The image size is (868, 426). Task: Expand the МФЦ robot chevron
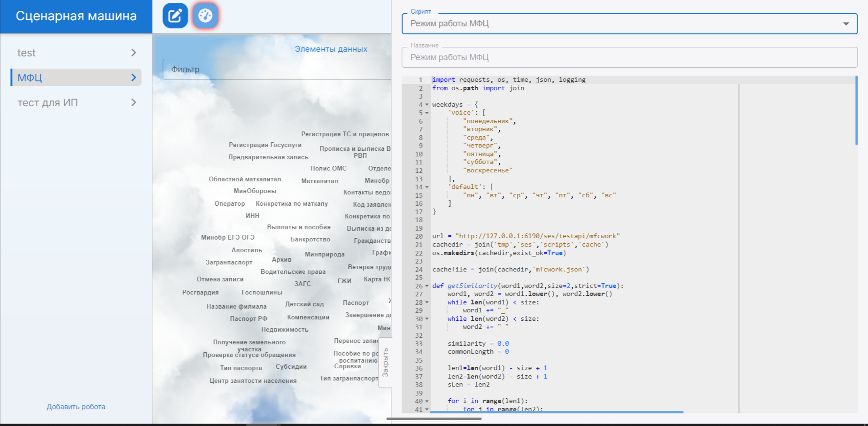133,77
